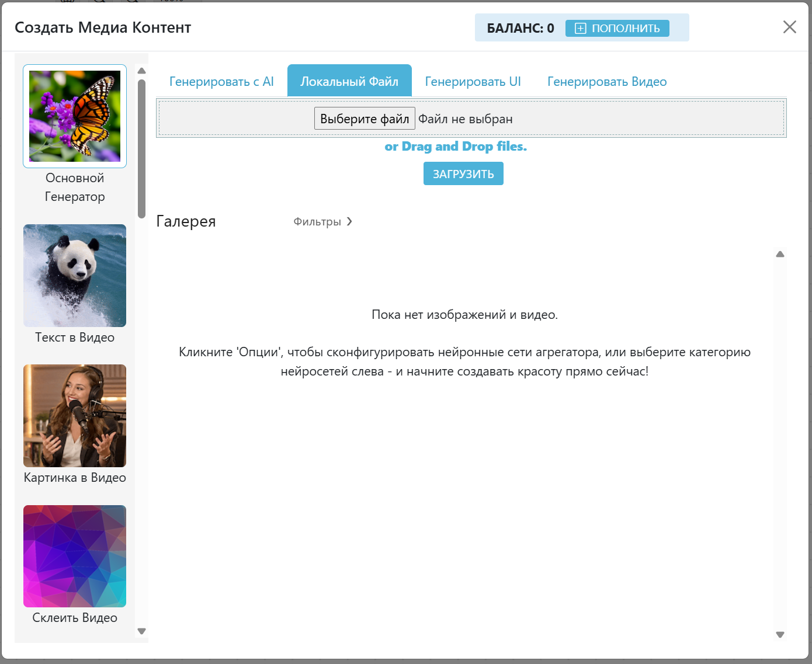The image size is (812, 664).
Task: Select Склеить Видео polygon thumbnail
Action: (75, 556)
